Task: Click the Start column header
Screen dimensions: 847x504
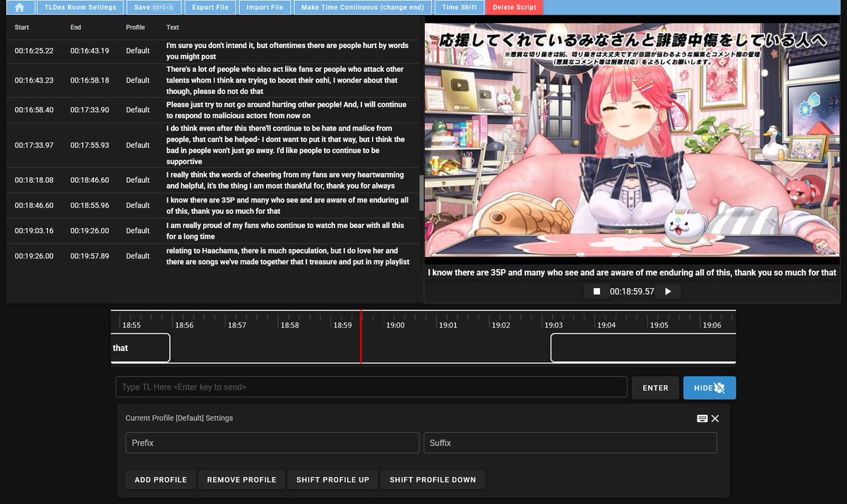Action: pos(22,28)
